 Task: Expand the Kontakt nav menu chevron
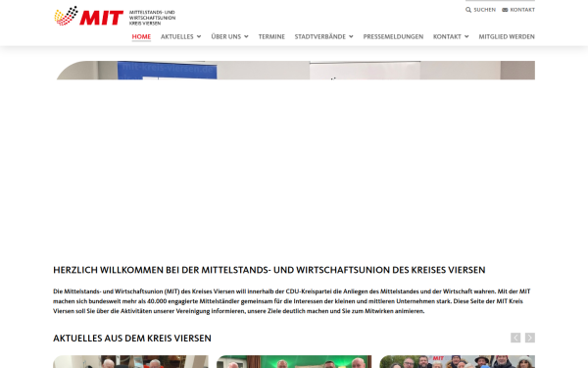tap(466, 36)
